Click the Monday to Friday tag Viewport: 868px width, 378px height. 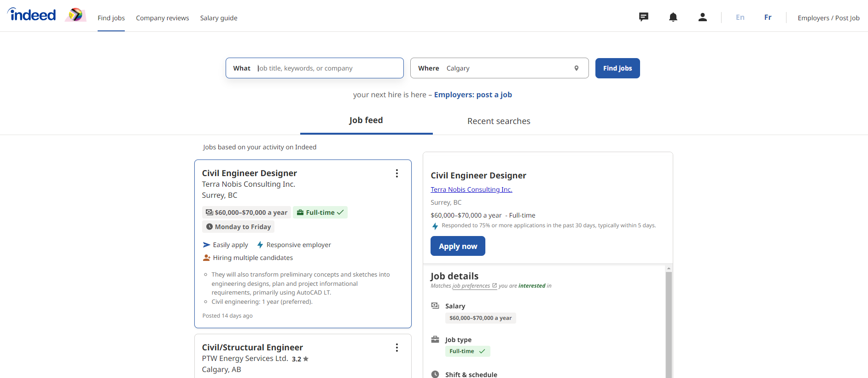point(238,227)
